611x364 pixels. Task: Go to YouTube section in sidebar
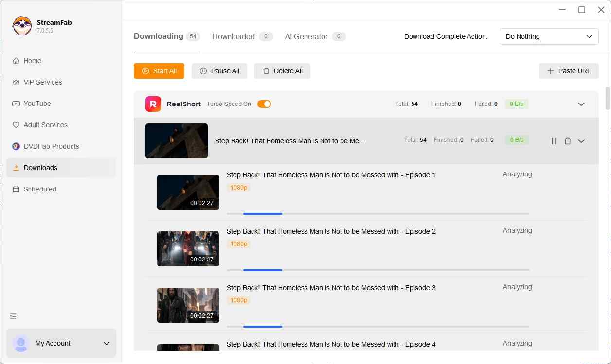click(61, 104)
